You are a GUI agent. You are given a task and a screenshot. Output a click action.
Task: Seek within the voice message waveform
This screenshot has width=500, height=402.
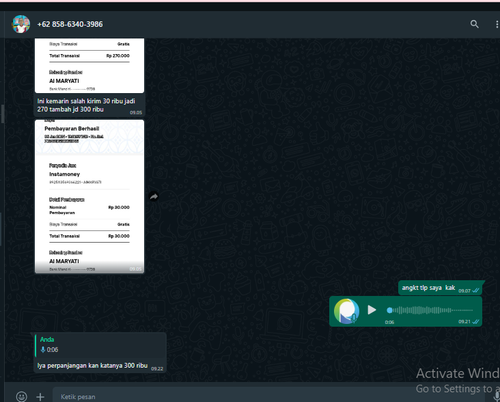tap(430, 310)
